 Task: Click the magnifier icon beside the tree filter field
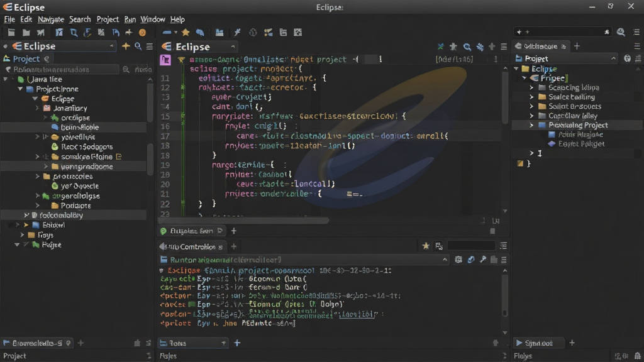[126, 69]
